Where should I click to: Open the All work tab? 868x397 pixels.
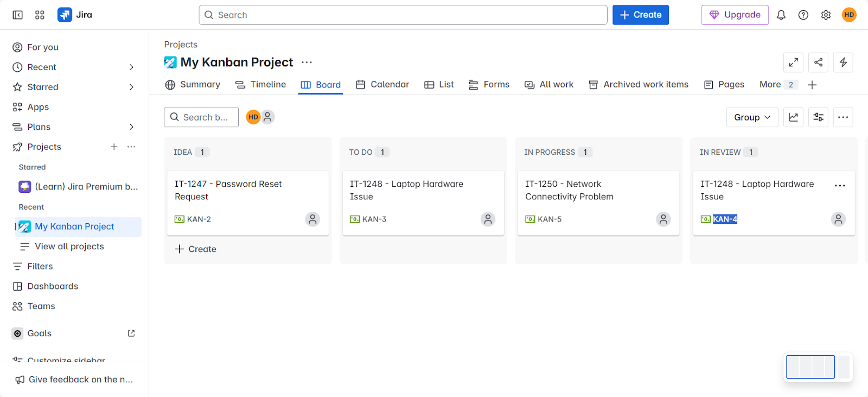(x=549, y=85)
